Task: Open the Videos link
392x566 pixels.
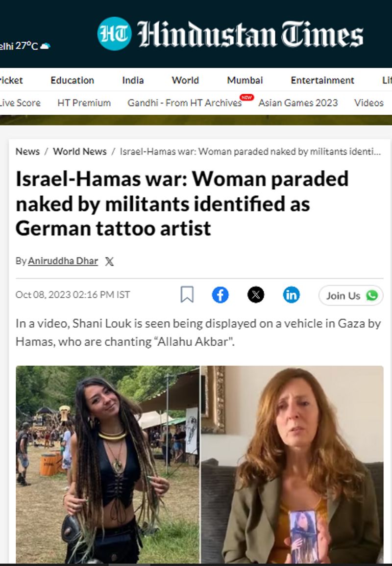Action: point(369,103)
